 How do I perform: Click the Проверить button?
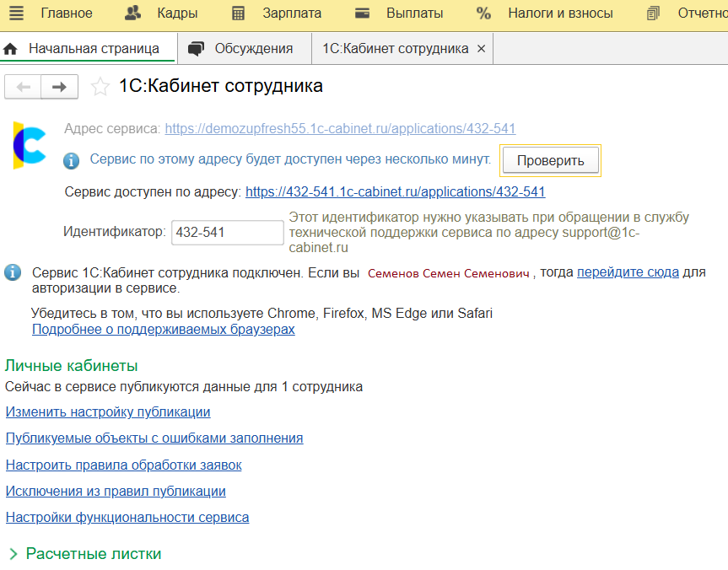pos(551,160)
